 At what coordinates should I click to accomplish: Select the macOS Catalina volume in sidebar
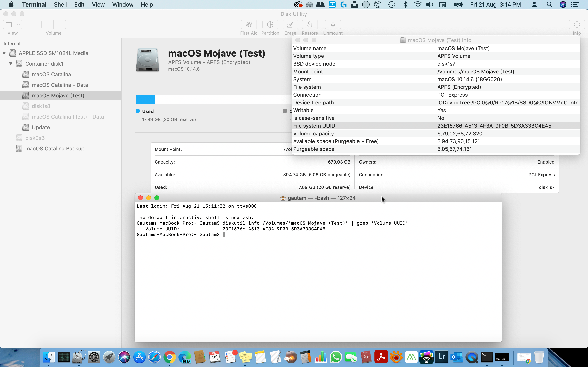point(52,74)
